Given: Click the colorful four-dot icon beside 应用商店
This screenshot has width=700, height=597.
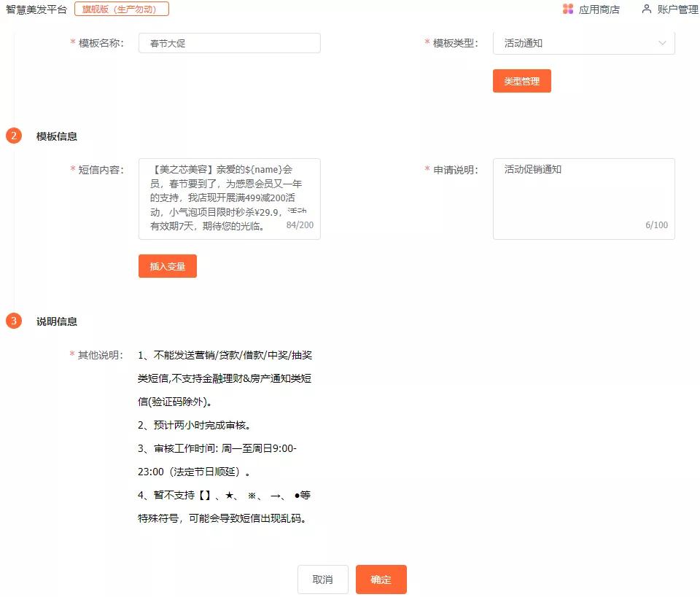Looking at the screenshot, I should click(567, 9).
